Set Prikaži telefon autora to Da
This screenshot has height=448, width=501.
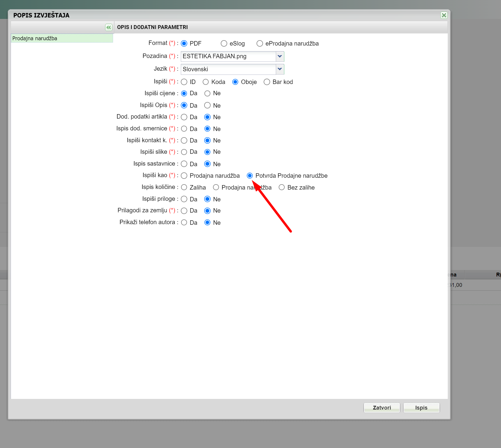click(x=184, y=222)
